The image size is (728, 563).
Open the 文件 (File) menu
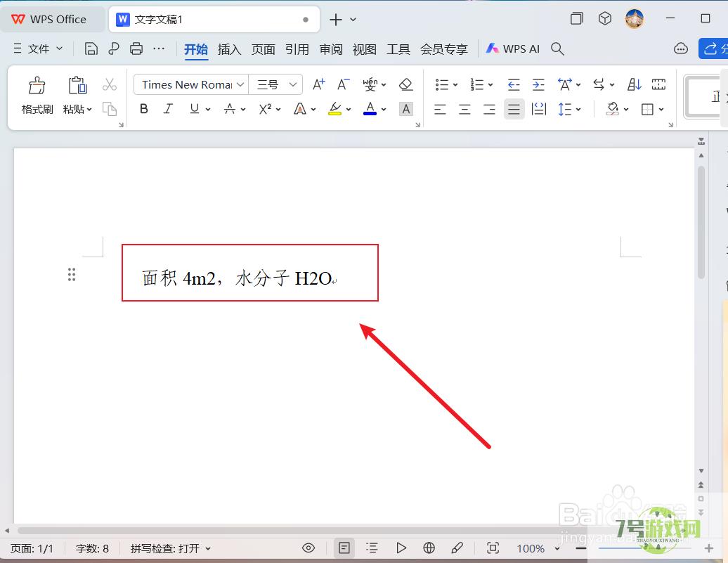click(x=38, y=48)
